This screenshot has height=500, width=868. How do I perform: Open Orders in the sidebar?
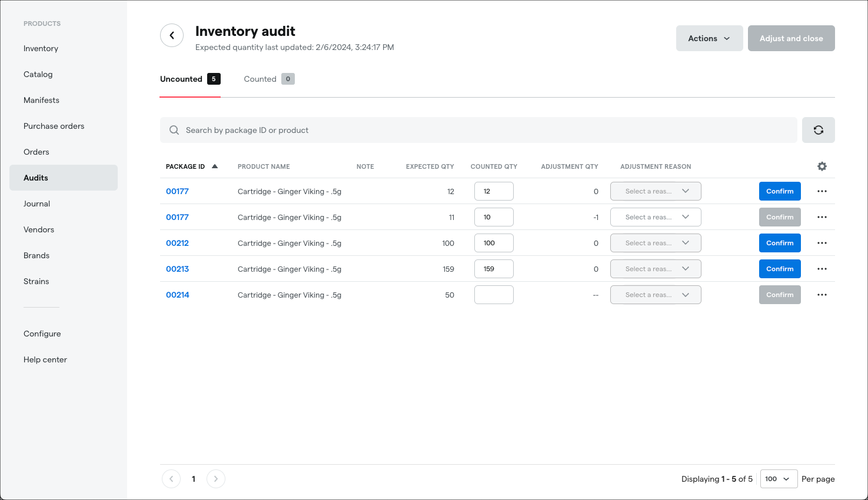click(x=36, y=152)
